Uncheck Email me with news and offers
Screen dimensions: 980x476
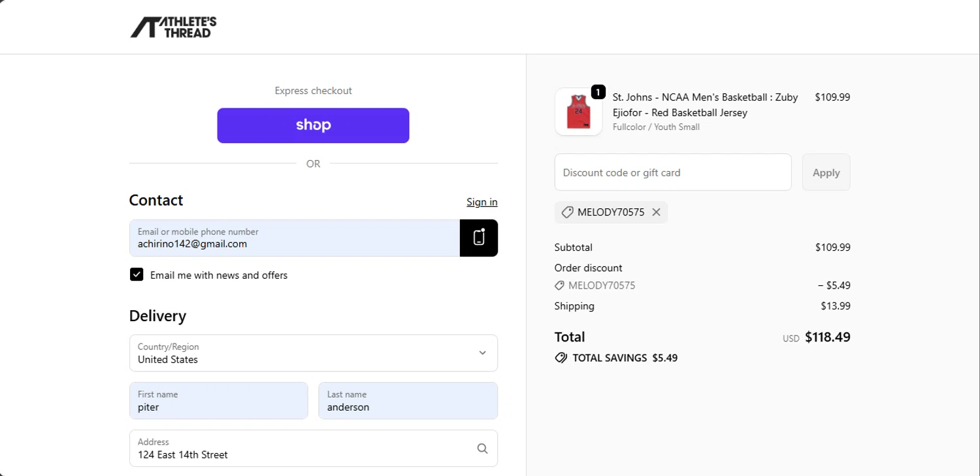pyautogui.click(x=137, y=274)
